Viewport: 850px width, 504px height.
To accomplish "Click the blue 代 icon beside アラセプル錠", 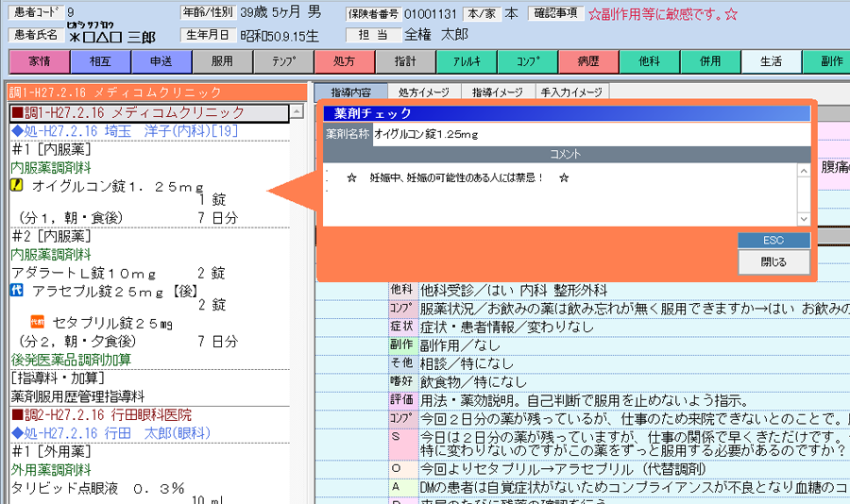I will pos(17,291).
